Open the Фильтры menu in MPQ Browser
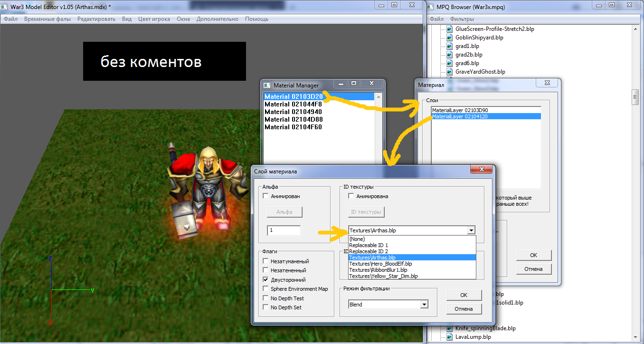 click(x=462, y=19)
